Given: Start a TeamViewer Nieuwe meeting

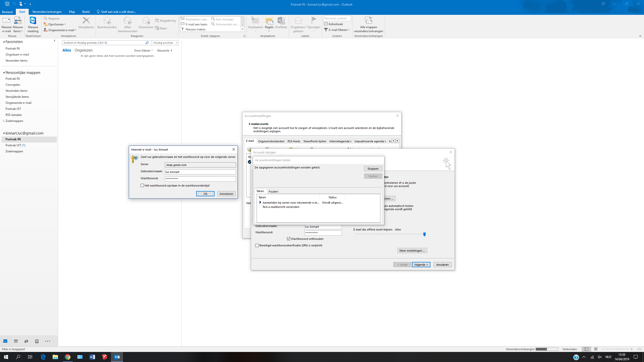Looking at the screenshot, I should click(x=33, y=25).
